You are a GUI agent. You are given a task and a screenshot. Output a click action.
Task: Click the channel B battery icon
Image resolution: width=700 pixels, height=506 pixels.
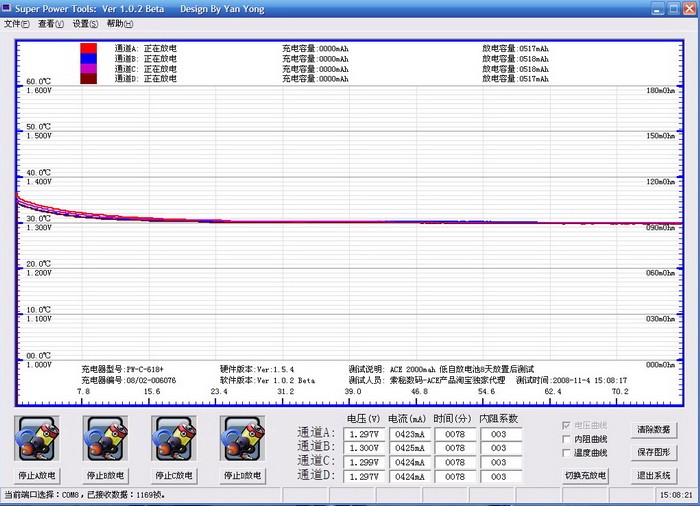(x=105, y=439)
